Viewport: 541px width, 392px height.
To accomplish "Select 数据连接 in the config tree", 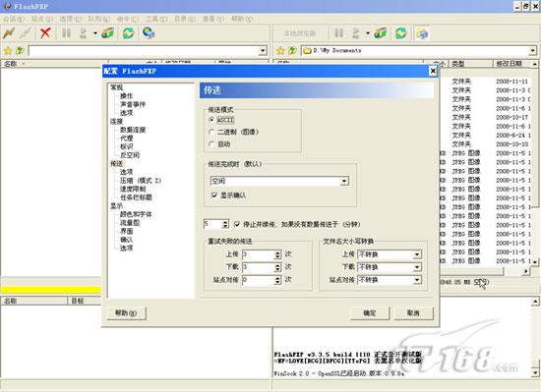I will click(133, 130).
